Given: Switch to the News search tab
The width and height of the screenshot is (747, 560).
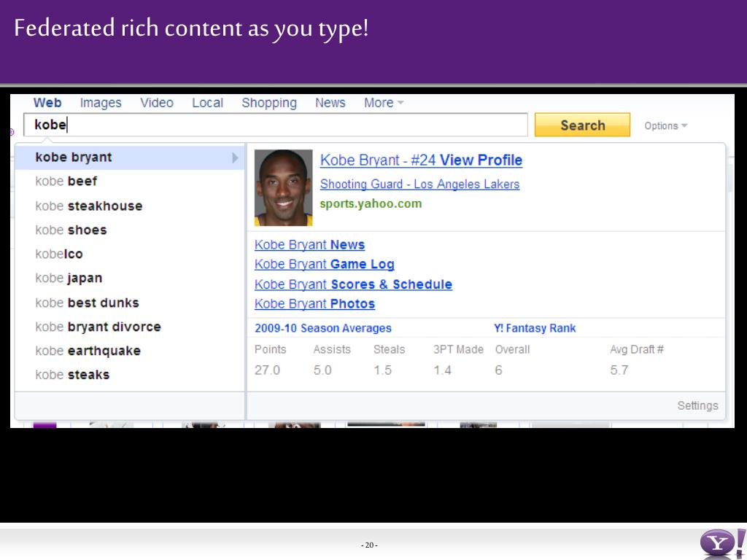Looking at the screenshot, I should [x=330, y=102].
